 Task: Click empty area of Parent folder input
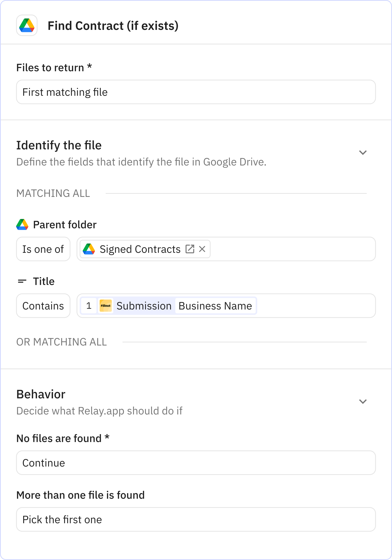pyautogui.click(x=292, y=249)
